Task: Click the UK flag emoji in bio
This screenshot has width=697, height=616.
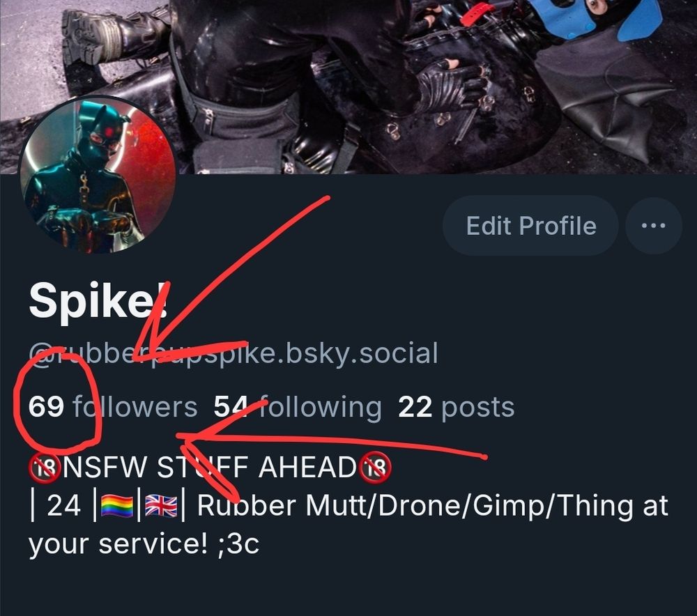Action: 161,507
